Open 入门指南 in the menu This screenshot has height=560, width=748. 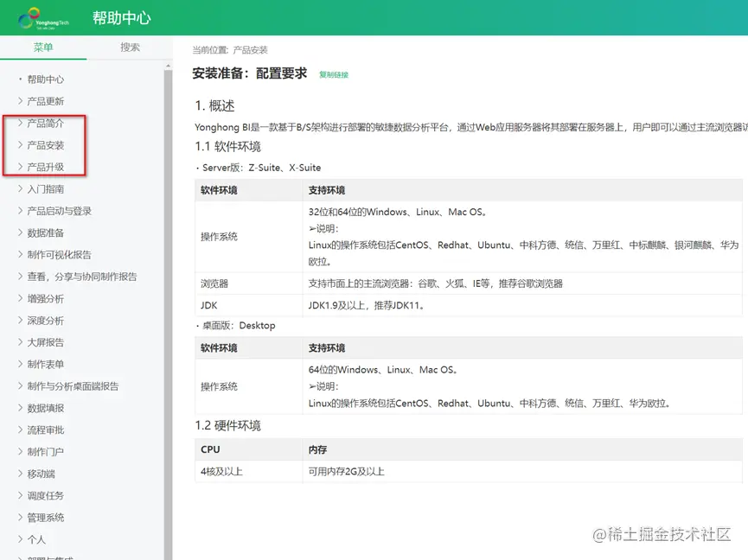pyautogui.click(x=45, y=188)
